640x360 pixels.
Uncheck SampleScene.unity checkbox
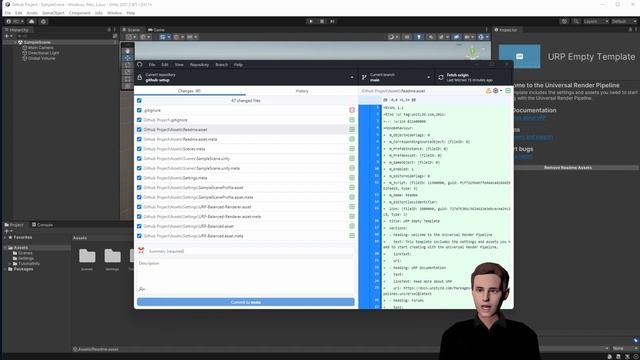[x=139, y=158]
